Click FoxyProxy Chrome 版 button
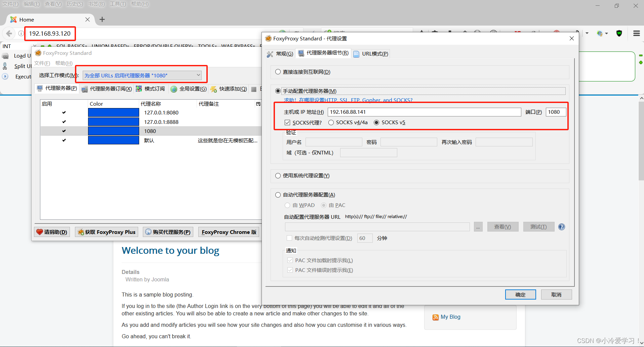 [229, 232]
